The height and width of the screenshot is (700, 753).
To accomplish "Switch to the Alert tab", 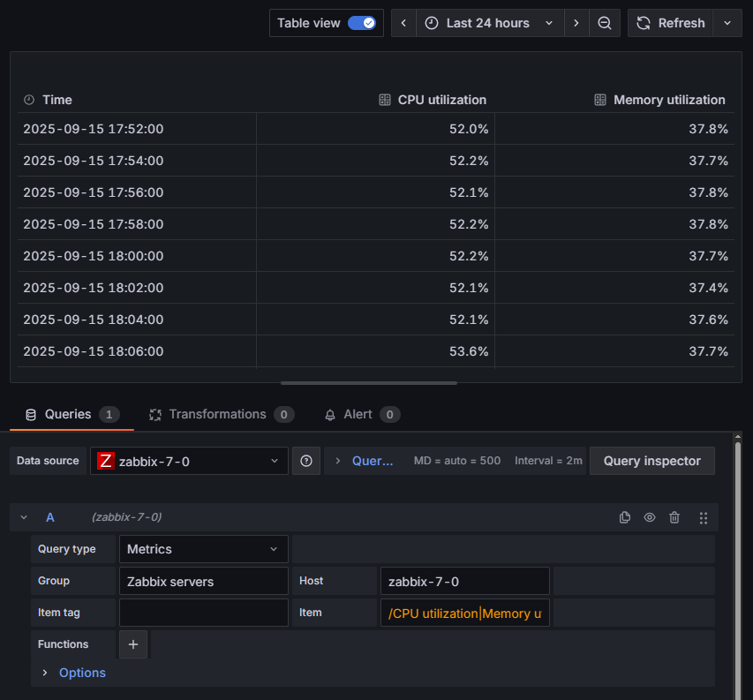I will tap(358, 414).
